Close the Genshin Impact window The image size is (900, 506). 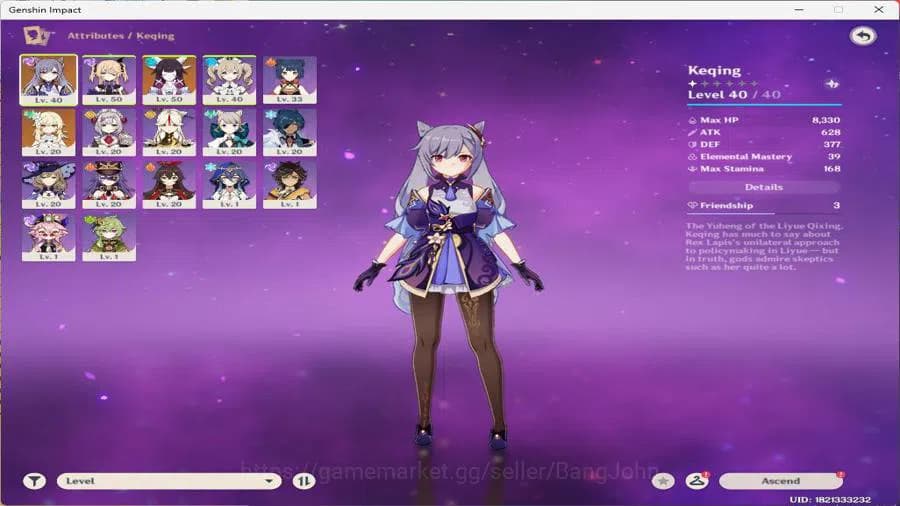[879, 10]
